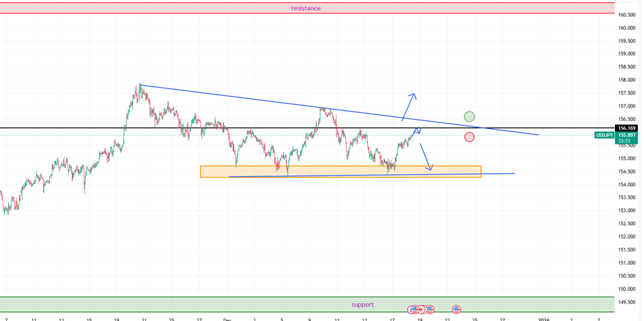The image size is (644, 321).
Task: Click the 156.169 price label on axis
Action: (626, 128)
